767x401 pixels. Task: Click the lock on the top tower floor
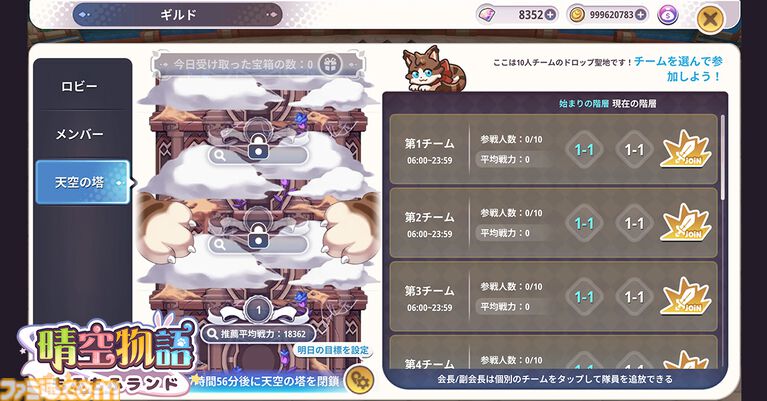(x=258, y=146)
